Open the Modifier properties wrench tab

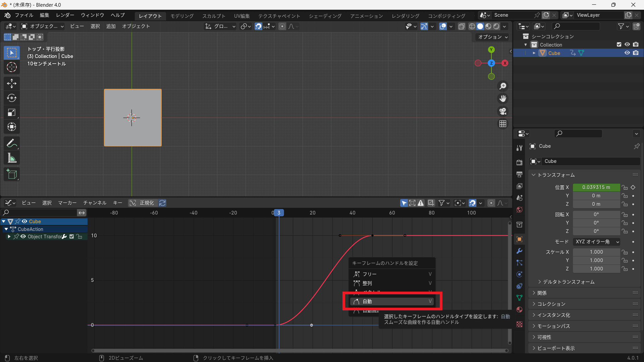point(520,251)
